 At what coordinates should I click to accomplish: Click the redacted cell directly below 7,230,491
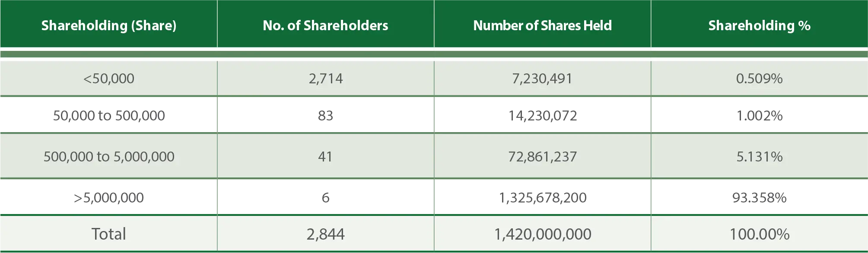point(542,116)
